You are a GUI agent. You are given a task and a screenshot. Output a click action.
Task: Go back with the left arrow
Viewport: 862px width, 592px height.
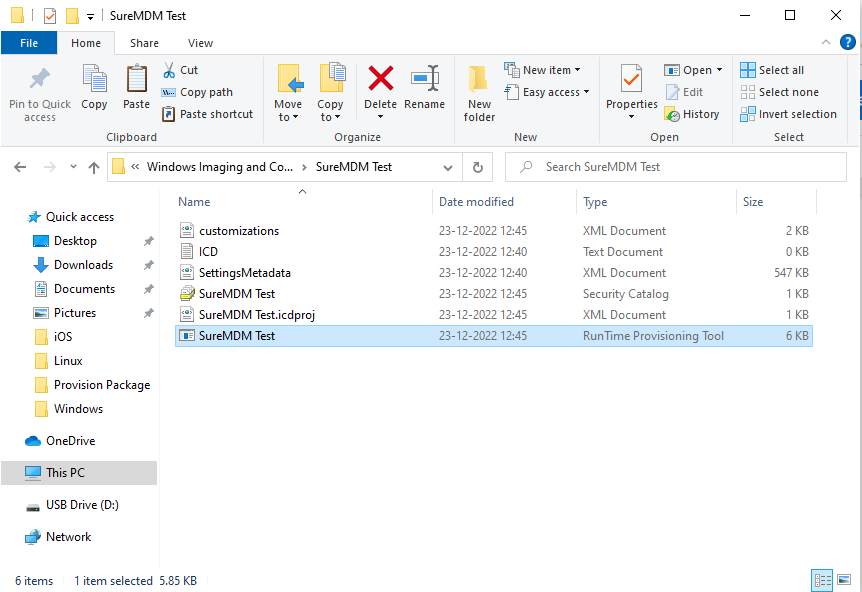20,167
